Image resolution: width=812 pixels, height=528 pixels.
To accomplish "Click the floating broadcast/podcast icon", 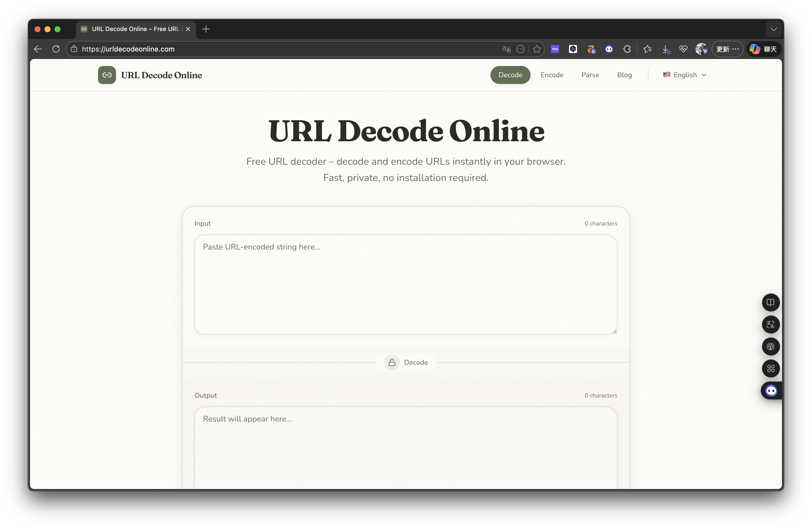I will (x=771, y=346).
